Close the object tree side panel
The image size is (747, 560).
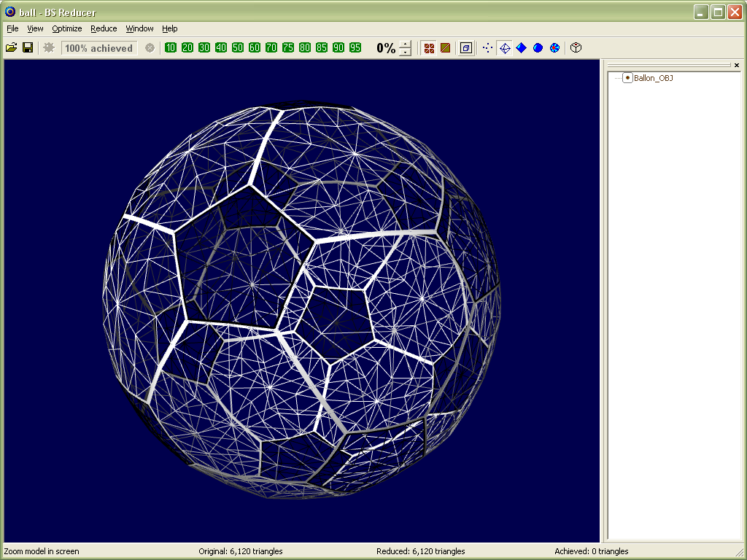(x=737, y=65)
